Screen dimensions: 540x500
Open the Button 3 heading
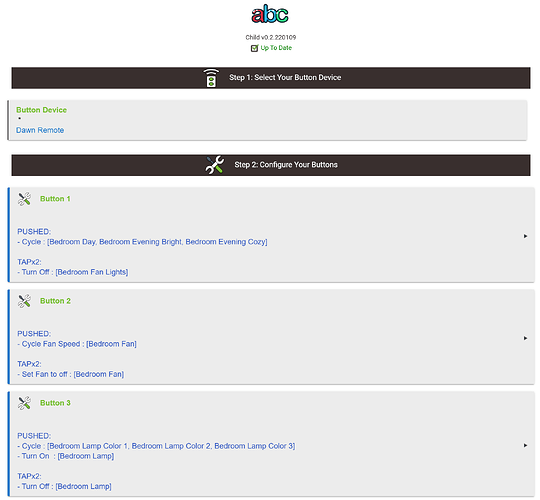pyautogui.click(x=55, y=403)
